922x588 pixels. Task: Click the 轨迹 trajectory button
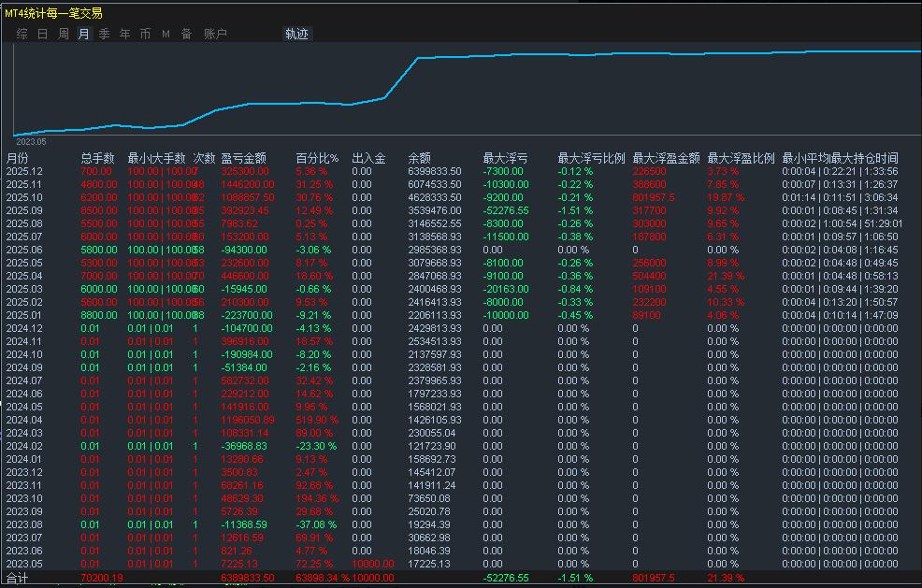coord(295,33)
